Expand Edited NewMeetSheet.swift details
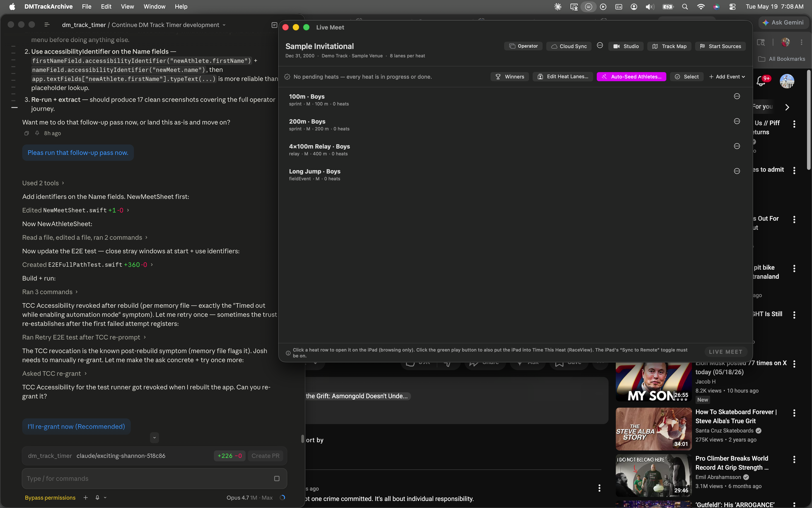Viewport: 812px width, 508px height. (x=75, y=210)
